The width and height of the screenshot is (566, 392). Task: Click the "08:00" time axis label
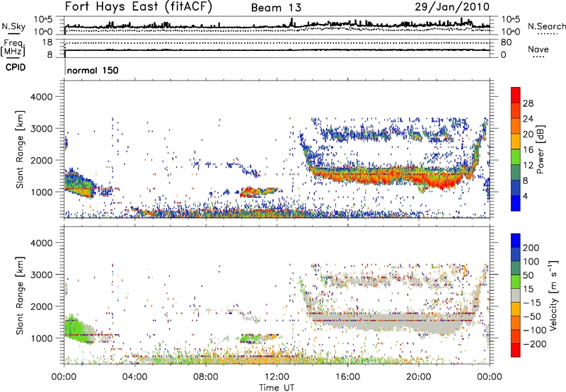coord(206,377)
